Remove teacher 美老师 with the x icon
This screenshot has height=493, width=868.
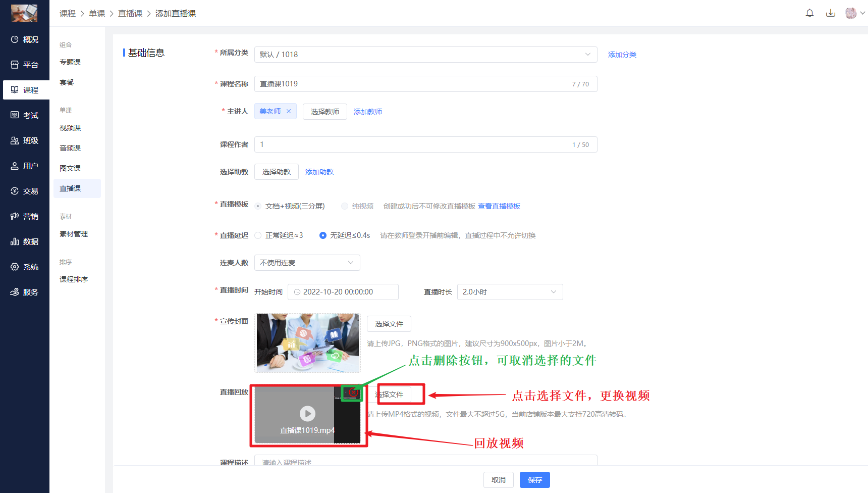coord(289,111)
